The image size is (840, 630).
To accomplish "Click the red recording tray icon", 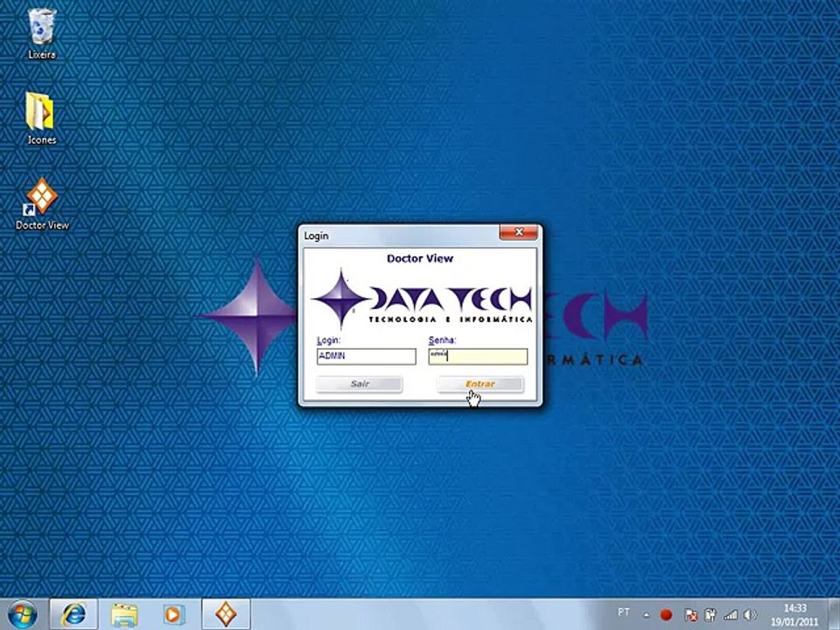I will pyautogui.click(x=666, y=614).
